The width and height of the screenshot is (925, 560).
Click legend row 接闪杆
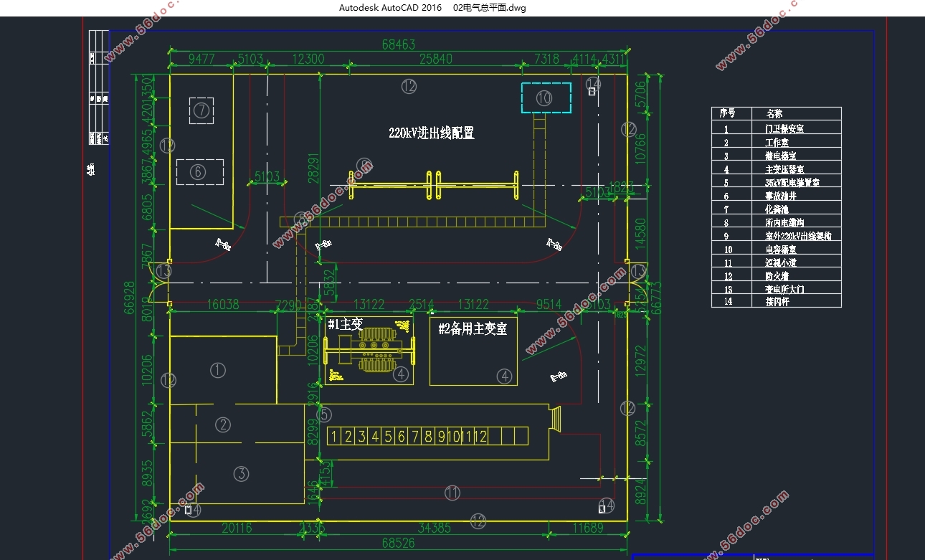pyautogui.click(x=776, y=301)
